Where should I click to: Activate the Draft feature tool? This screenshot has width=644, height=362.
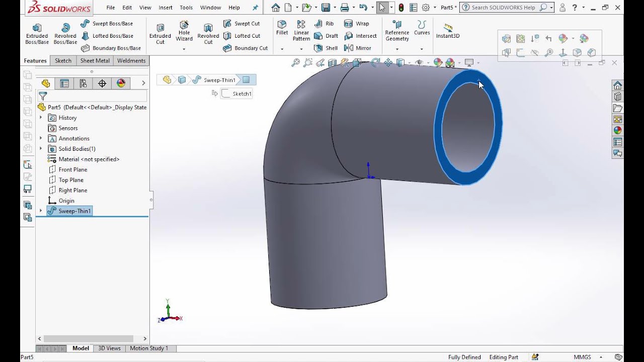326,36
